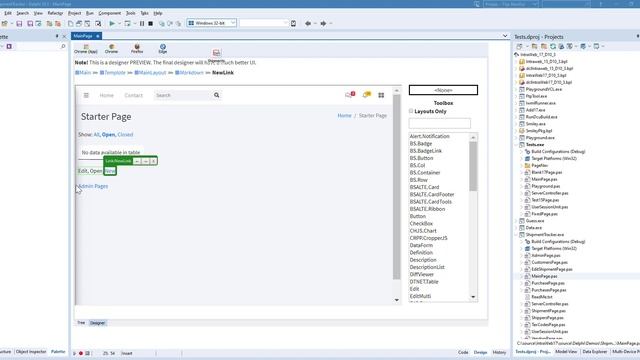Open the dropdown arrow beside the Run button
Screen dimensions: 640x360
pyautogui.click(x=120, y=24)
